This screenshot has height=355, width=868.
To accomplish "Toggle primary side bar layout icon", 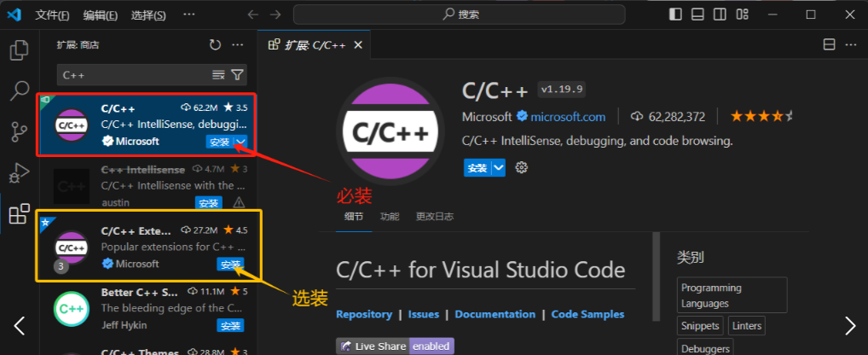I will coord(675,15).
